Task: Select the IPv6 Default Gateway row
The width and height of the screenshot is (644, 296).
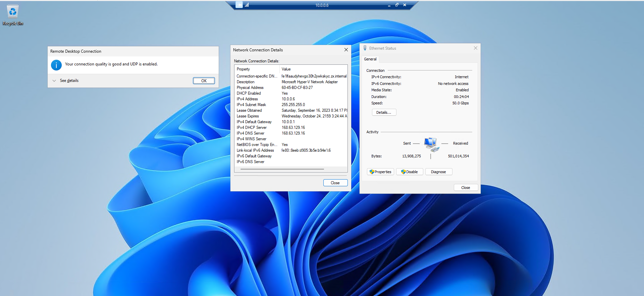Action: [291, 156]
